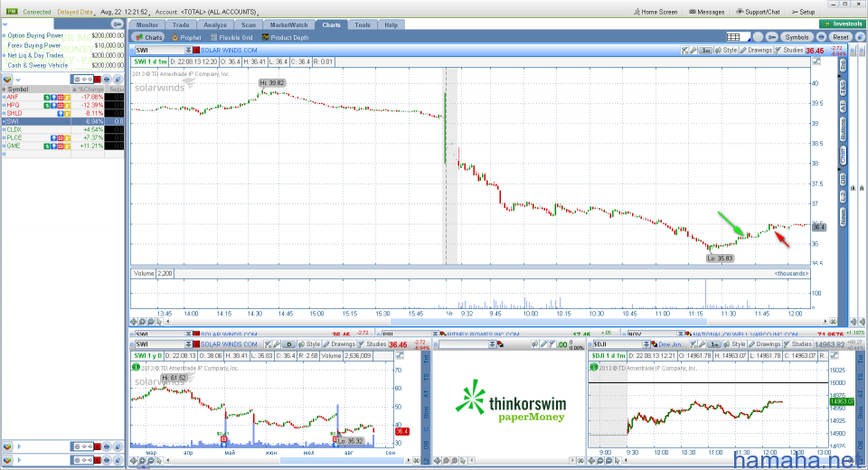Click the yellow person icon on SHLD row
868x470 pixels.
[x=67, y=114]
